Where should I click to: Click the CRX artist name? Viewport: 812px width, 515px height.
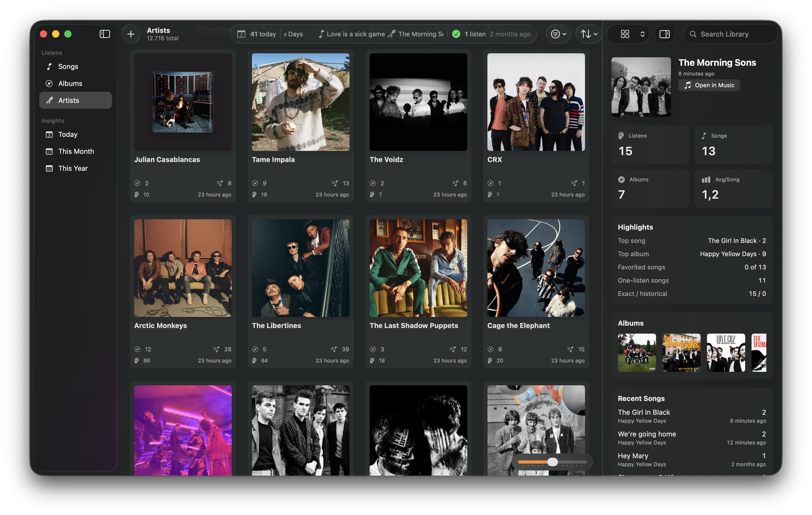[x=494, y=160]
